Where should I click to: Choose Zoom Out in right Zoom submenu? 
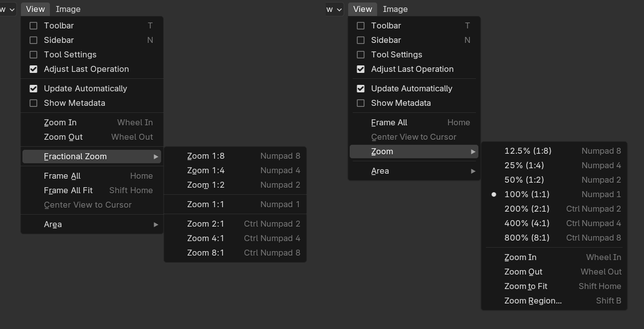coord(554,272)
